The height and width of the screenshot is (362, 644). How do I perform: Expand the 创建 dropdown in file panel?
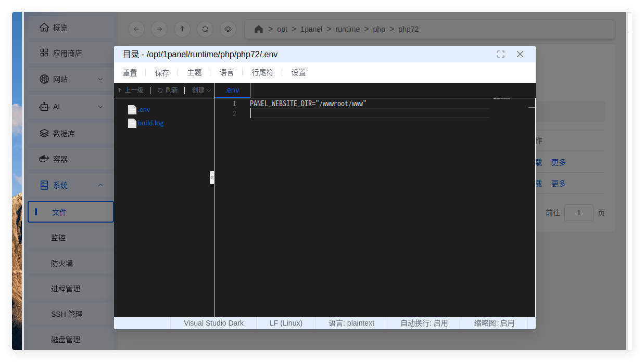pos(201,90)
